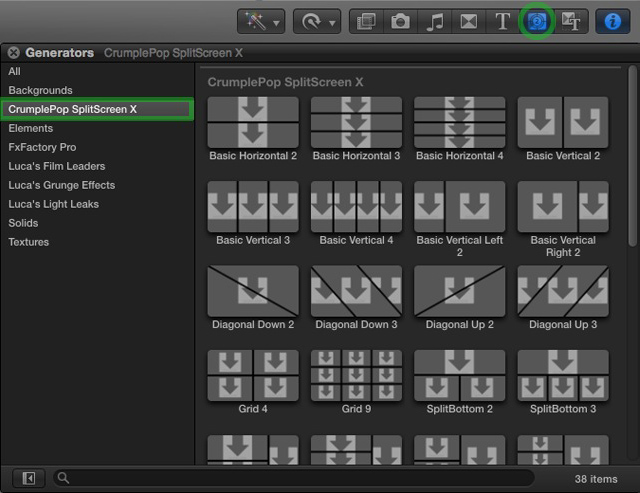
Task: Click the 38 items count
Action: click(x=596, y=479)
